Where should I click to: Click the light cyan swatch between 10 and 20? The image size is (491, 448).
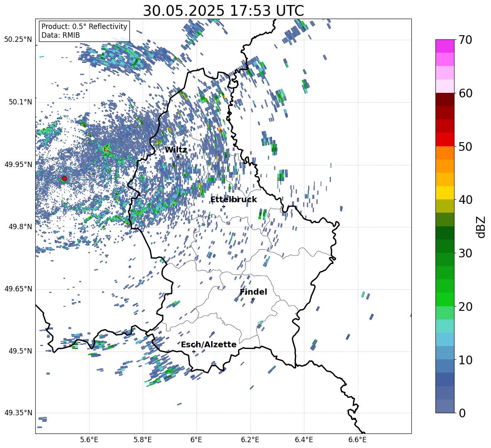(445, 326)
